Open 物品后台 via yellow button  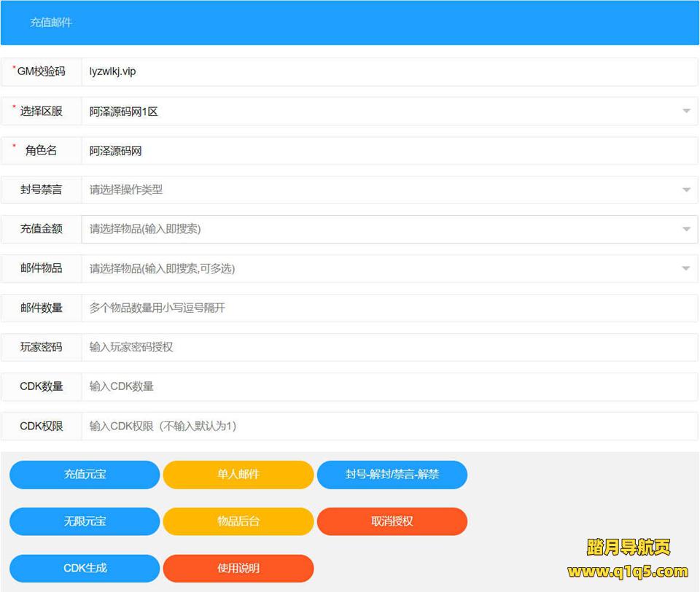click(238, 521)
